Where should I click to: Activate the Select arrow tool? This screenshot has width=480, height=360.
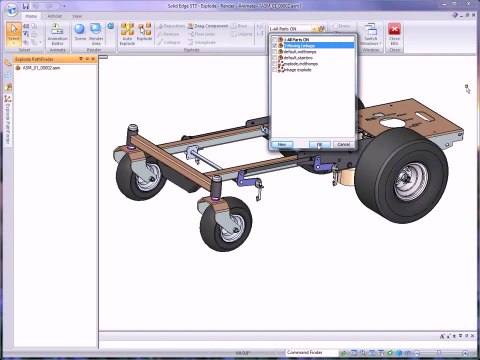[14, 34]
